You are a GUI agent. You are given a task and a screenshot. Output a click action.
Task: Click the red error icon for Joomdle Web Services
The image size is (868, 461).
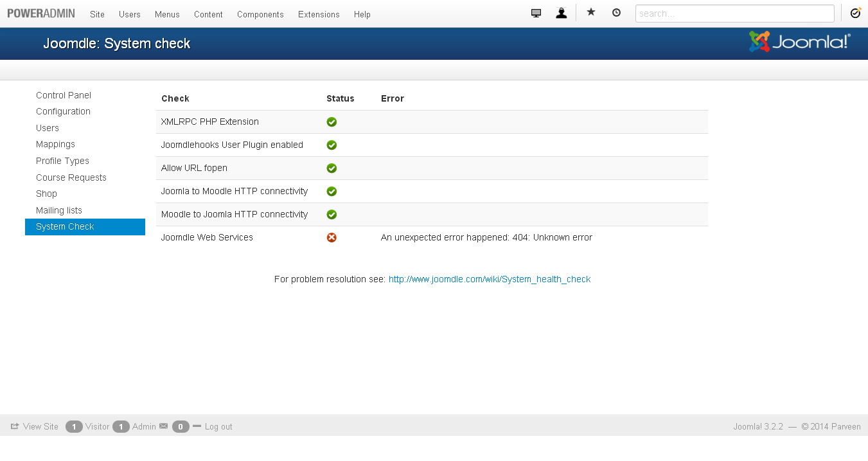(x=332, y=237)
